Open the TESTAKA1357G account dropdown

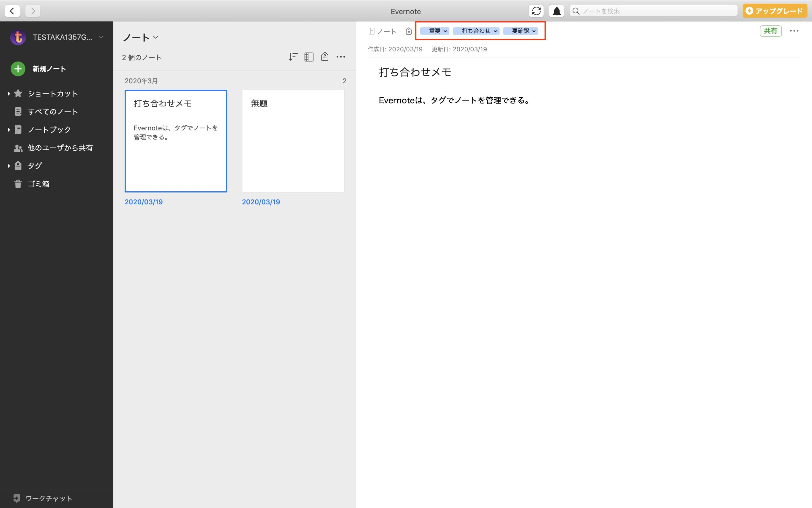pyautogui.click(x=101, y=37)
